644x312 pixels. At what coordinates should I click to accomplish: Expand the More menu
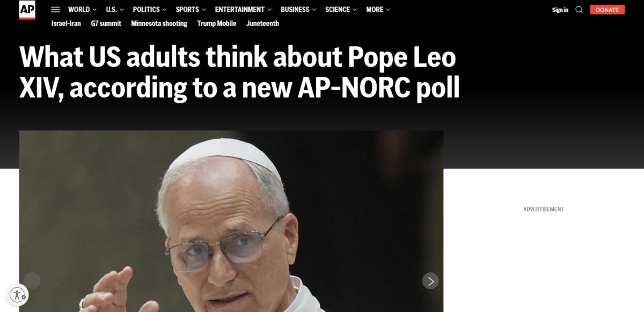coord(378,10)
